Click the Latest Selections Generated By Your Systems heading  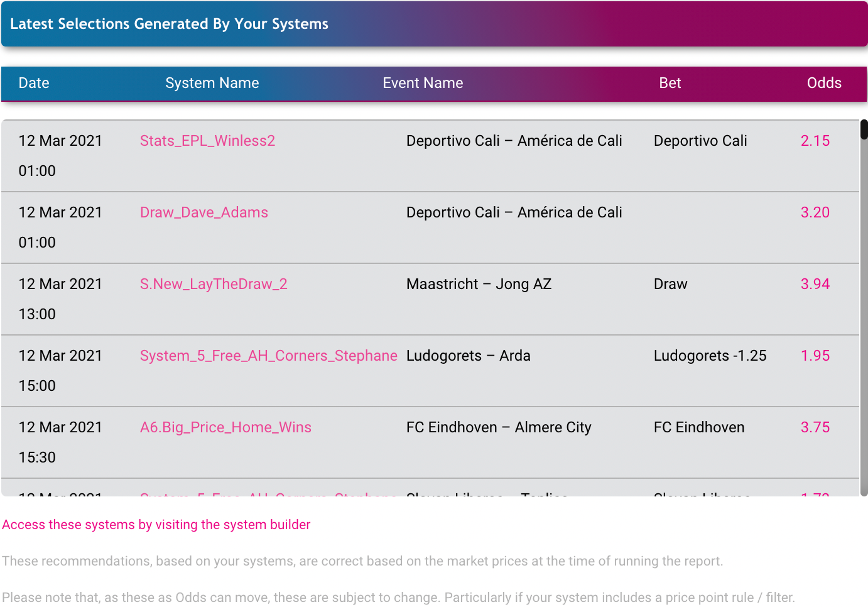click(x=169, y=24)
